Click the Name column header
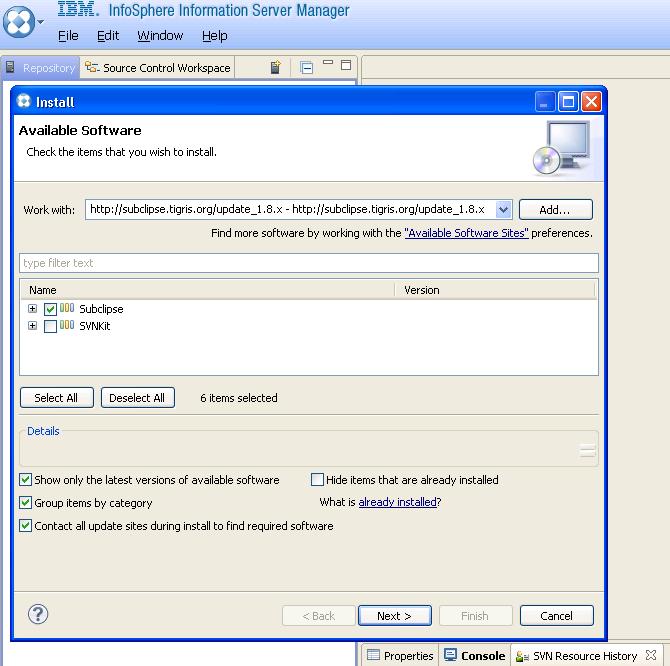 point(207,290)
